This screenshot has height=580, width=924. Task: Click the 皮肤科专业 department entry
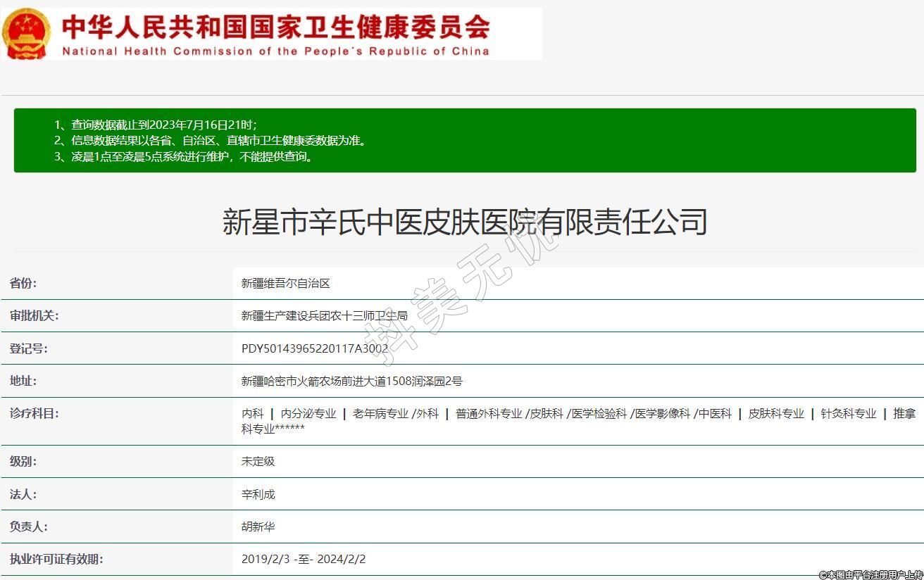pyautogui.click(x=775, y=414)
